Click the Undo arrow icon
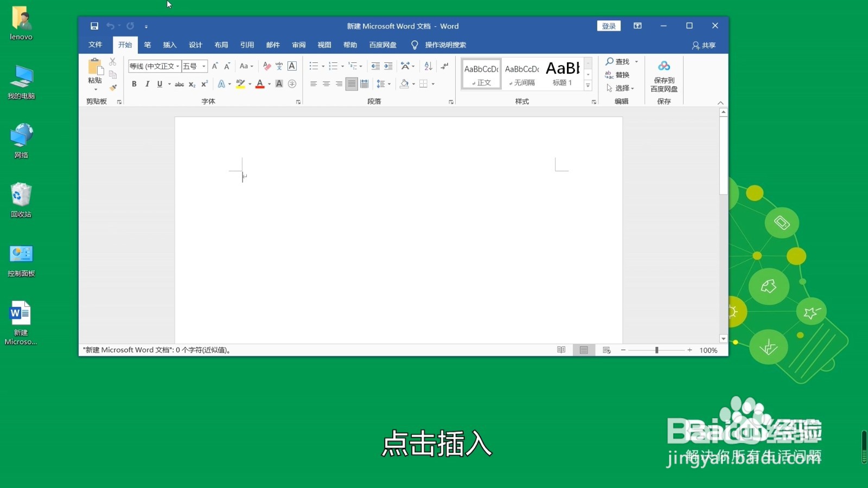Image resolution: width=868 pixels, height=488 pixels. (110, 26)
